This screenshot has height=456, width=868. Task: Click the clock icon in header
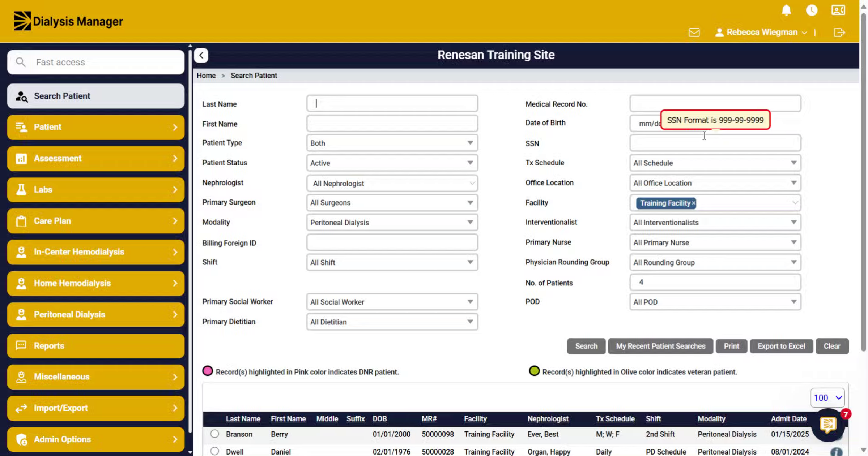click(x=812, y=10)
